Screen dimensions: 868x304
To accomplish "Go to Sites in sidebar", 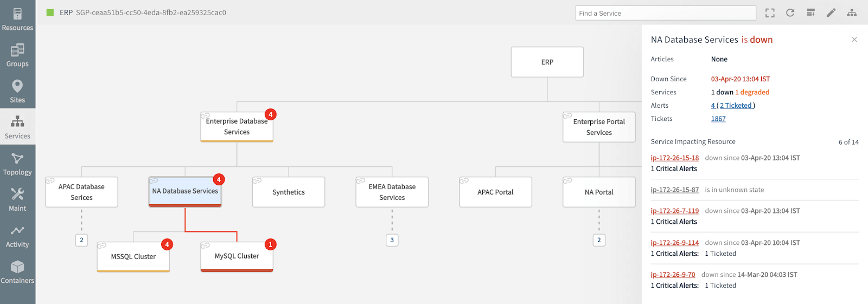I will coord(17,91).
